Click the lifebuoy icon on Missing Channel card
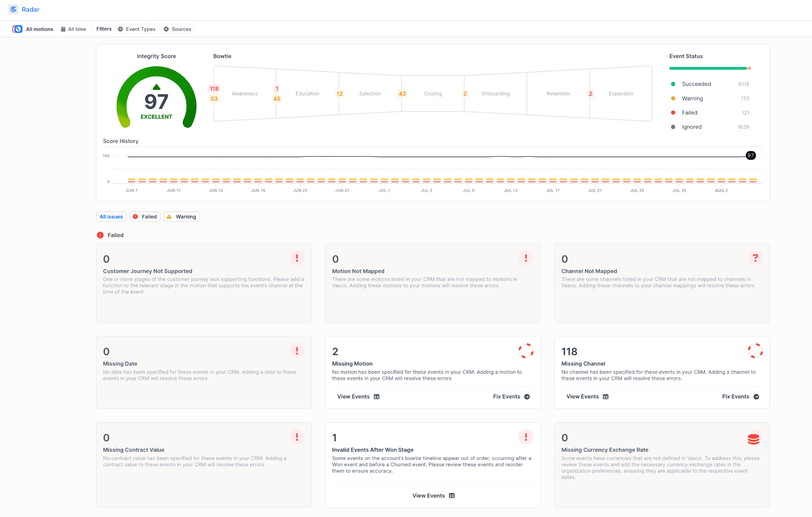The width and height of the screenshot is (812, 517). 755,351
